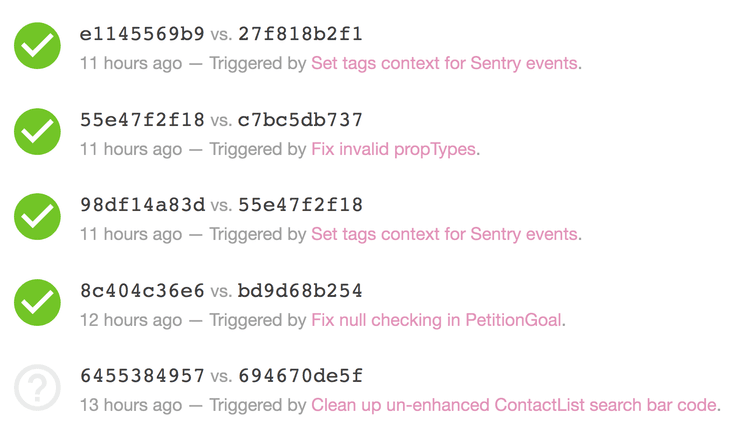Click commit hash bd9d68b254

click(x=300, y=291)
